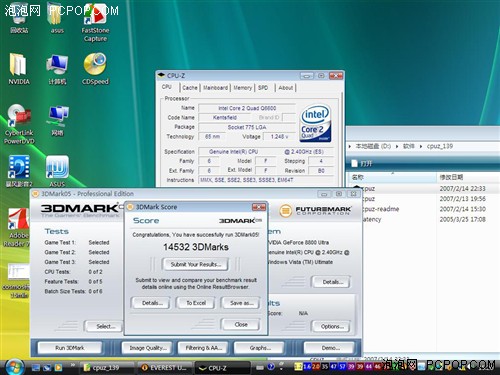Expand the cpuz_139 breadcrumb arrow
The width and height of the screenshot is (500, 375).
(421, 146)
